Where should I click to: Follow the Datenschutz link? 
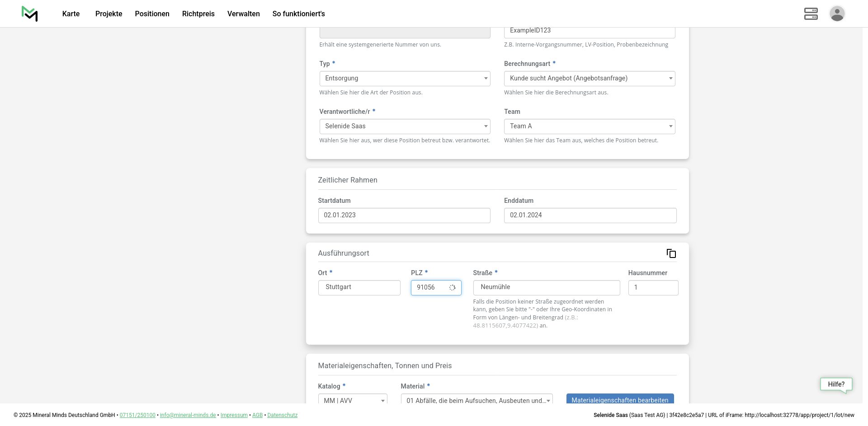click(x=282, y=415)
